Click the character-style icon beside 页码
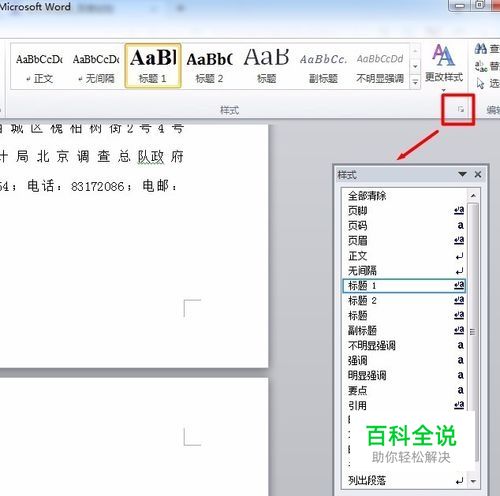Viewport: 500px width, 496px height. click(x=460, y=226)
